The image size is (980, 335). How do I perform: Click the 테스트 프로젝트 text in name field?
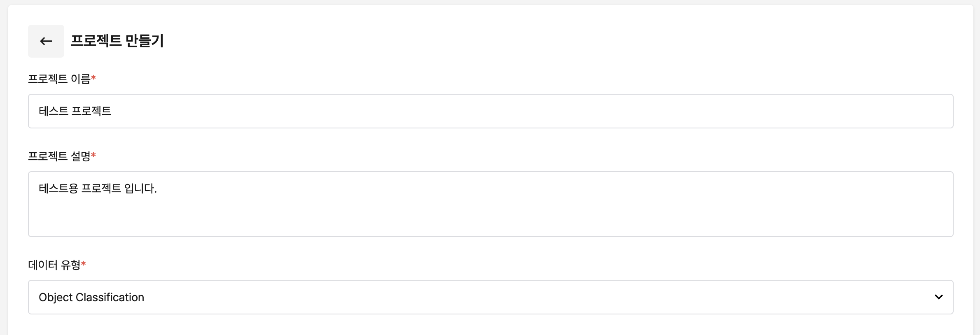click(x=75, y=111)
